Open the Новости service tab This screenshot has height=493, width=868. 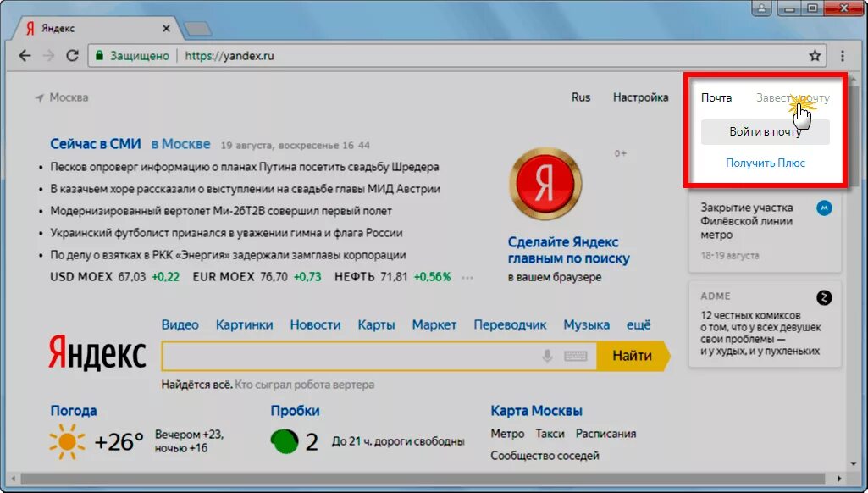pyautogui.click(x=315, y=324)
